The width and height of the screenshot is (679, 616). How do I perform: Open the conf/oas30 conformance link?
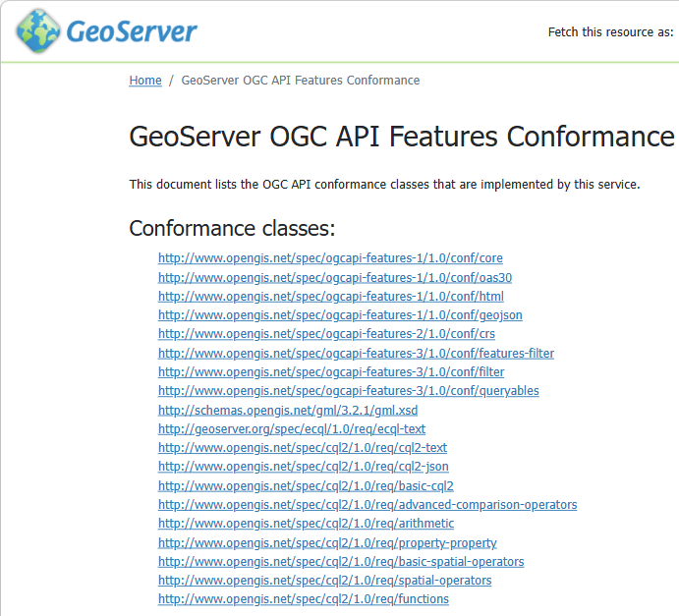click(334, 277)
